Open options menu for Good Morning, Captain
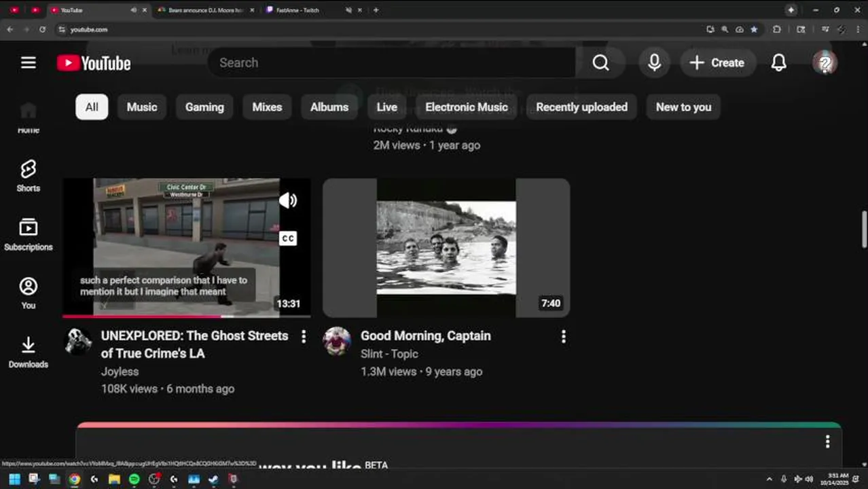The width and height of the screenshot is (868, 489). pyautogui.click(x=563, y=336)
